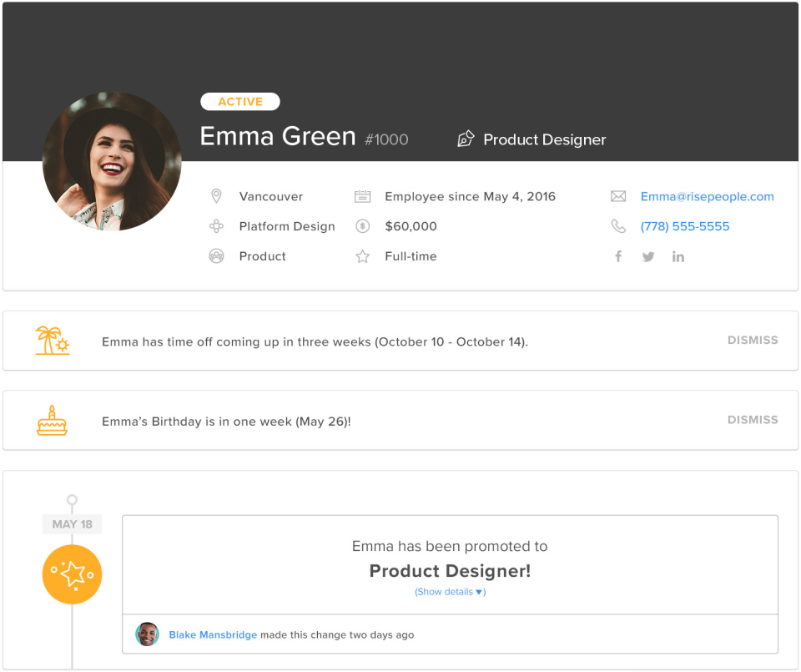
Task: Click the salary dollar coin icon
Action: (362, 226)
